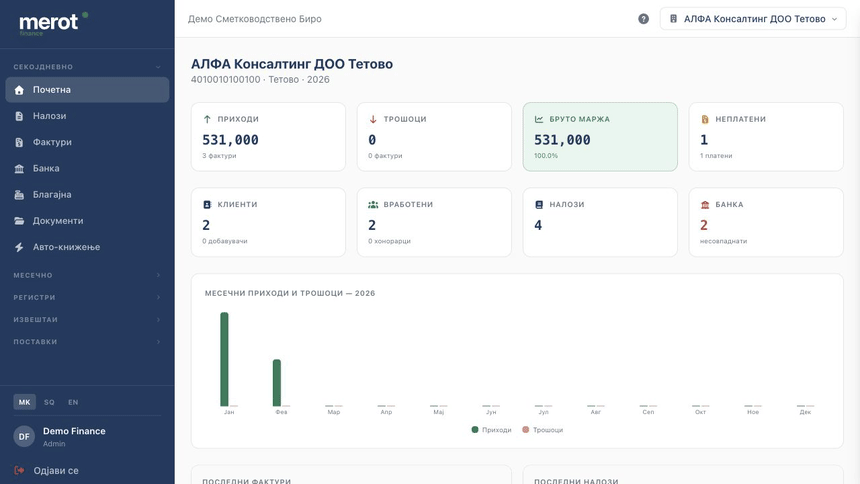This screenshot has height=484, width=860.
Task: Open the Приходи 531,000 summary card
Action: coord(268,137)
